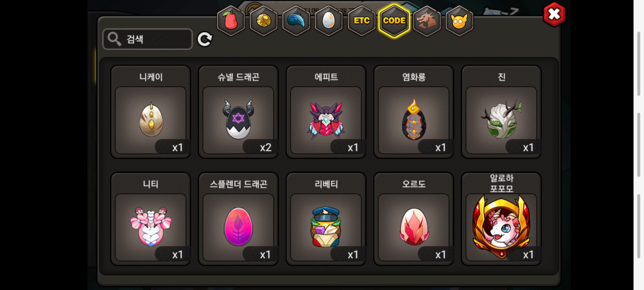Open the 진 white leafy egg
Screen dimensions: 644x290
pos(501,112)
